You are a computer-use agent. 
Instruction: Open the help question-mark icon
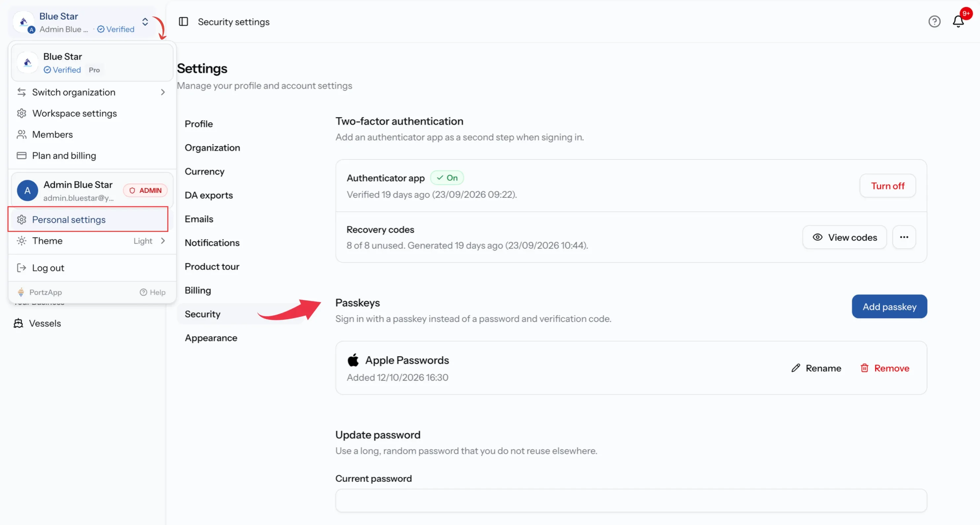(934, 22)
